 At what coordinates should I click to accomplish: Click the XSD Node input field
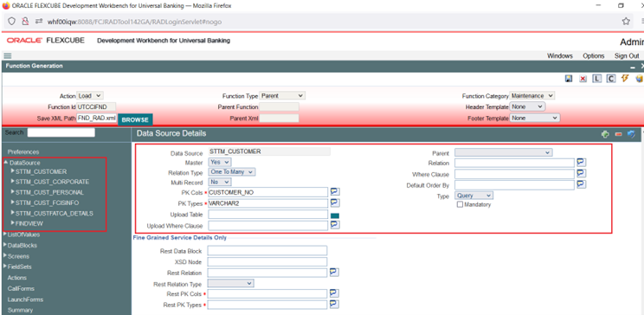pos(267,261)
